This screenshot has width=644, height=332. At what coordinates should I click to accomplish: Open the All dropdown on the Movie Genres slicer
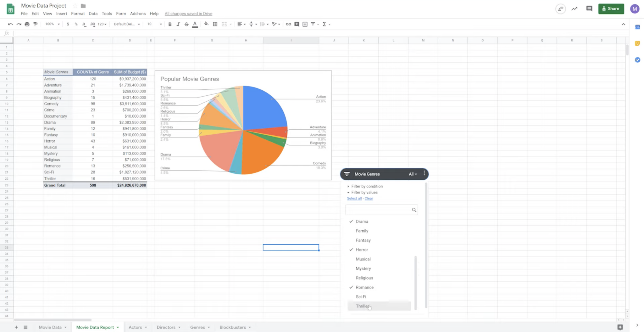413,174
